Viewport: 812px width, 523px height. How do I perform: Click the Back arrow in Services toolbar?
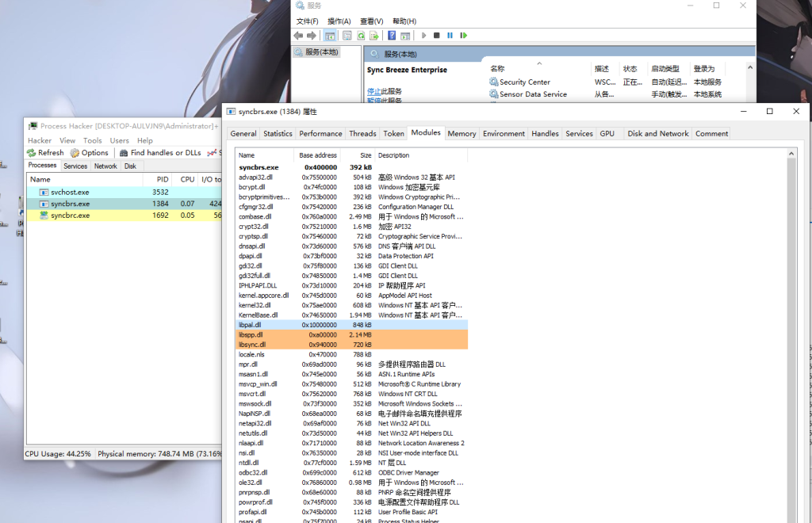[x=298, y=36]
